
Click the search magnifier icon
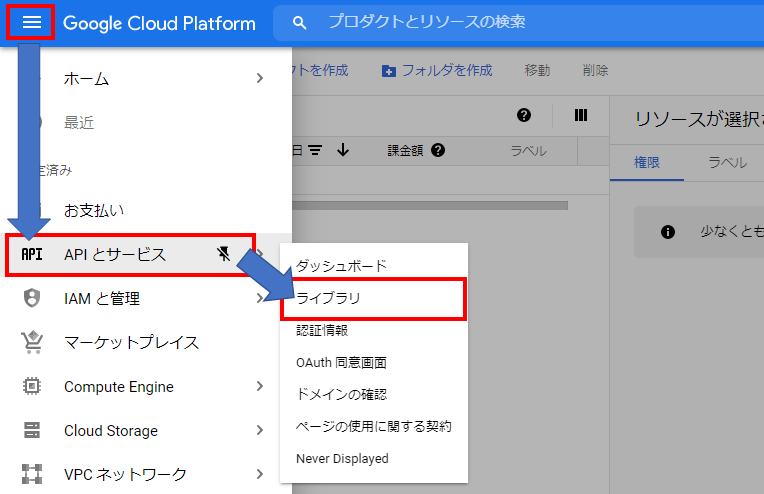coord(298,22)
